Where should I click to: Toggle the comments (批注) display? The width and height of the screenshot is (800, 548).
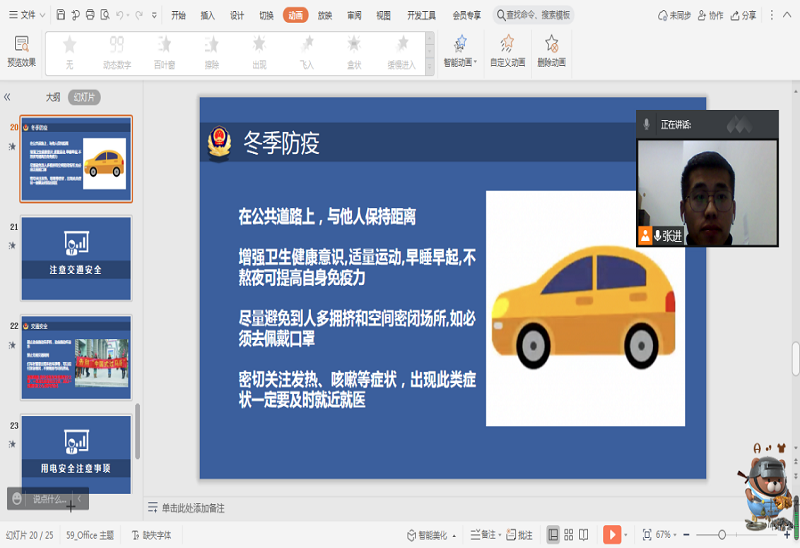pos(519,535)
